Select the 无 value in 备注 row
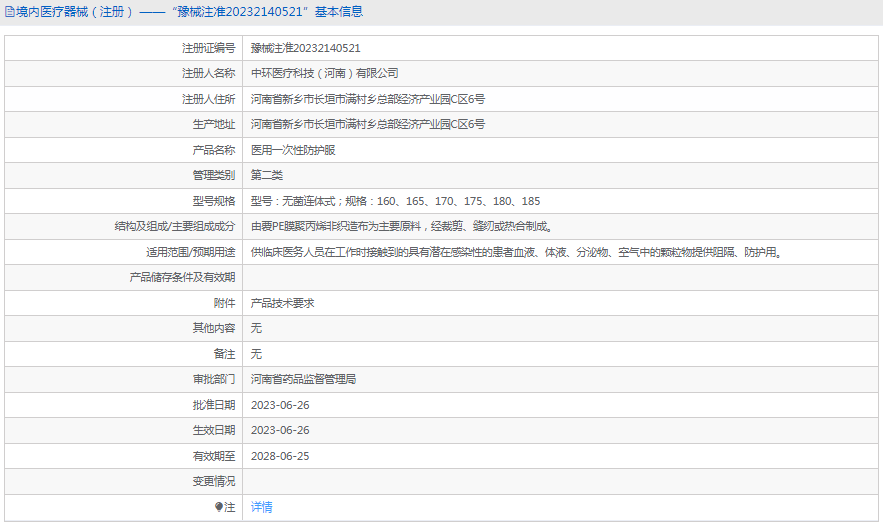This screenshot has height=531, width=883. point(256,354)
